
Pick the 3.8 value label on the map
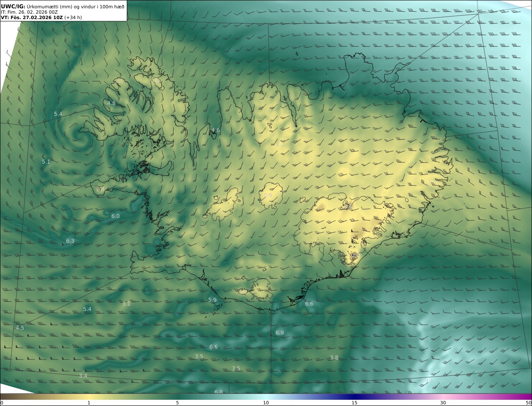(x=334, y=357)
